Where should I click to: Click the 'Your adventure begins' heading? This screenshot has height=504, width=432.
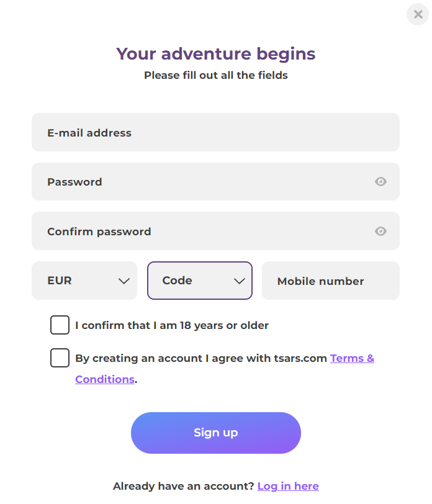pos(215,54)
